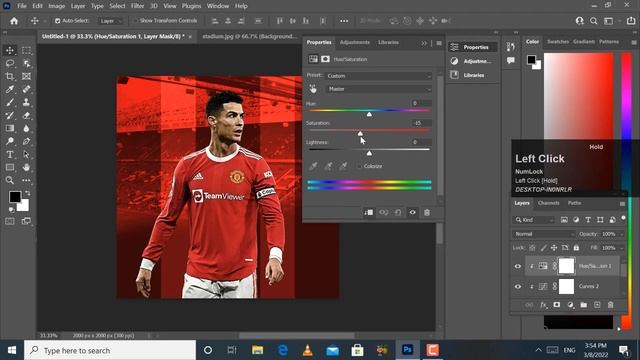The width and height of the screenshot is (640, 360).
Task: Expand Properties panel tabs with double arrows
Action: [x=424, y=43]
